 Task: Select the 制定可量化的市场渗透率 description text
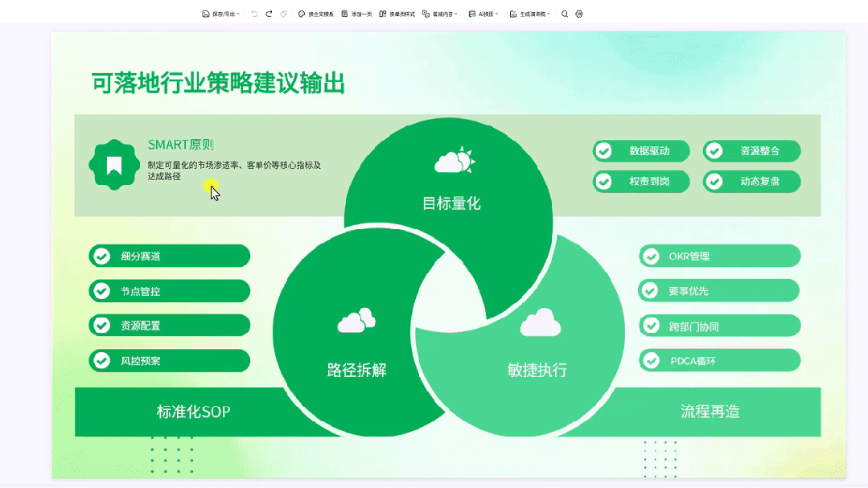pos(234,170)
